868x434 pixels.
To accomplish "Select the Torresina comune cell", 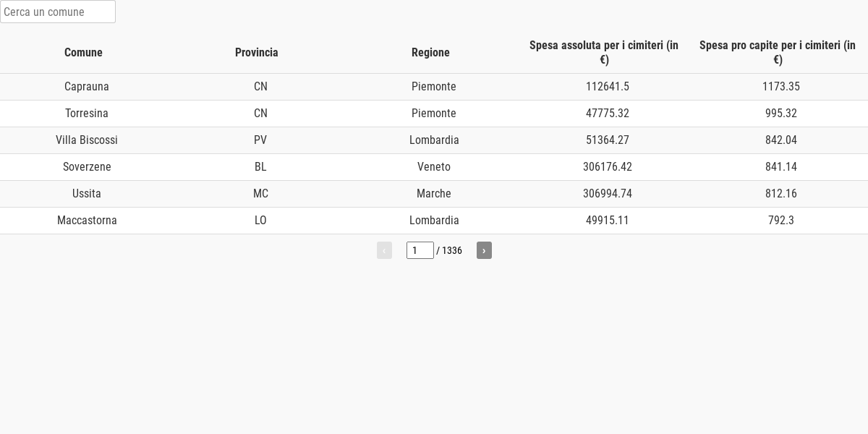I will click(87, 114).
